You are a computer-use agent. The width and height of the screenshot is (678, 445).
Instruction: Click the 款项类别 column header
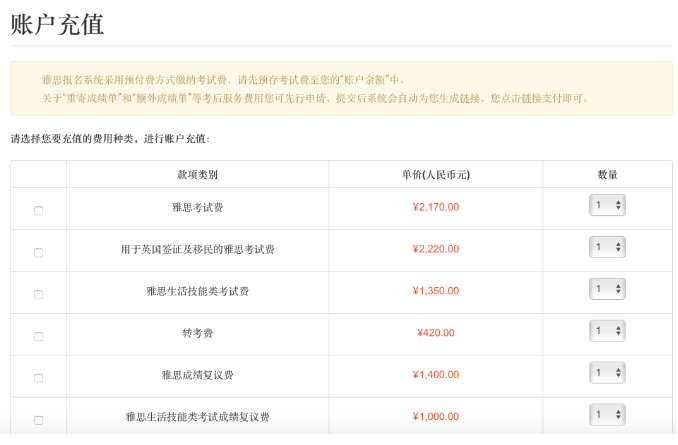tap(198, 175)
